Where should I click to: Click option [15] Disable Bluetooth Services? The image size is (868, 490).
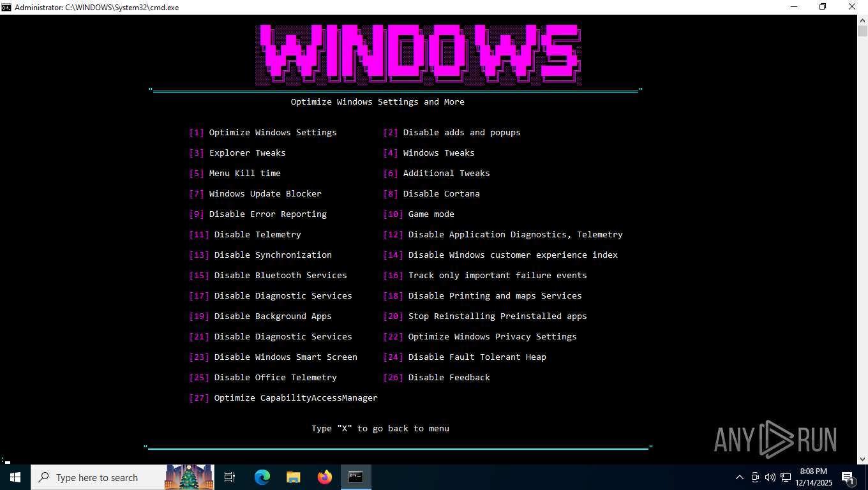point(268,276)
